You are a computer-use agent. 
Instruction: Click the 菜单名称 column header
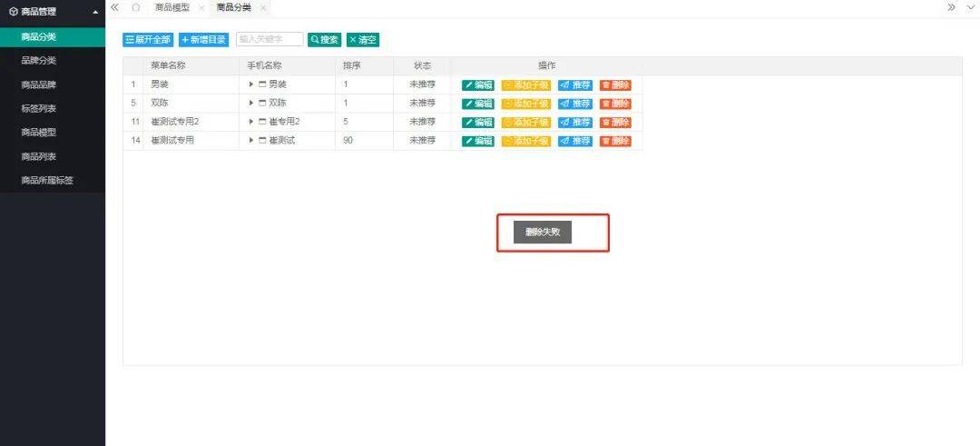click(191, 65)
